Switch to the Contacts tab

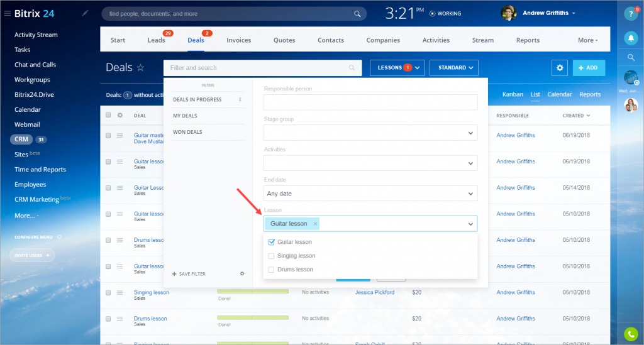tap(331, 40)
